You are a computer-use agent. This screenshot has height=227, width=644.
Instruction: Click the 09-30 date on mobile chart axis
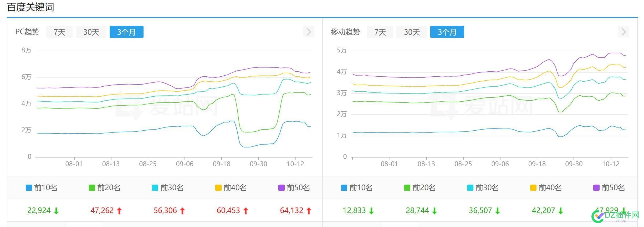coord(574,164)
